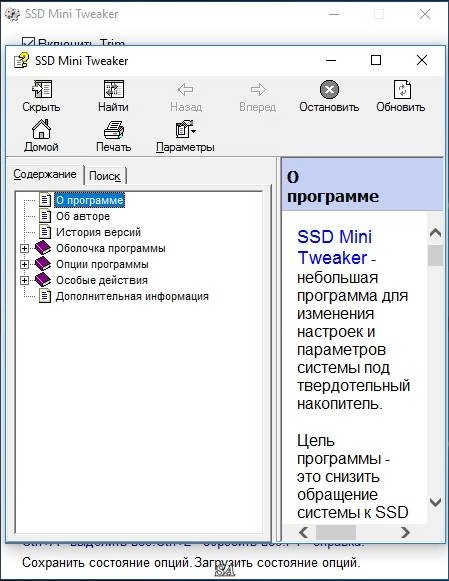Click the Назад (Back) arrow icon
Viewport: 449px width, 581px height.
(186, 89)
